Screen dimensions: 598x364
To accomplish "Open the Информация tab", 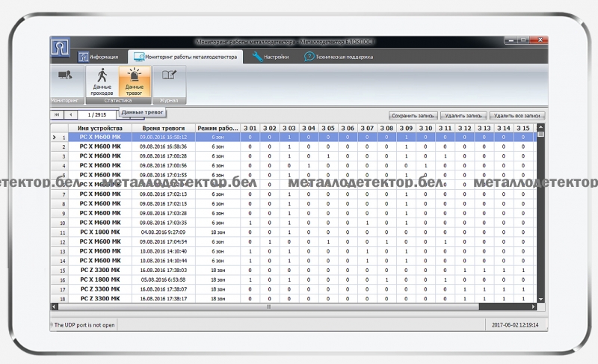I will pyautogui.click(x=99, y=57).
